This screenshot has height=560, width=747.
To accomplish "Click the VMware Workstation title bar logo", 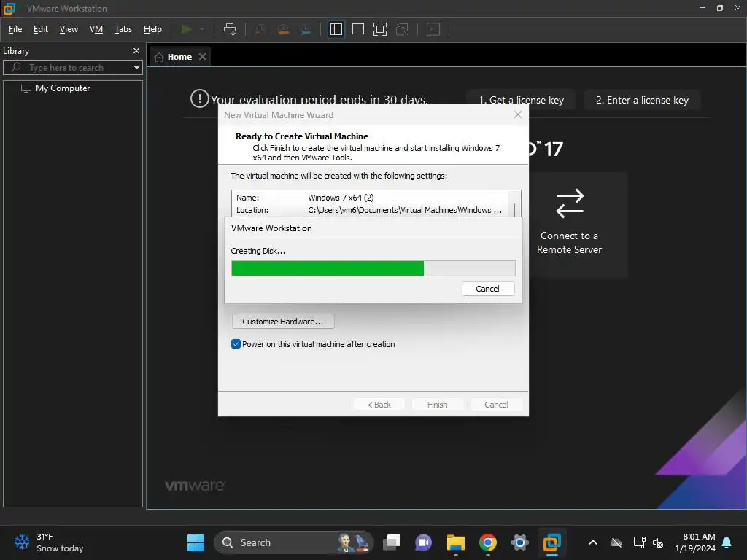I will tap(9, 9).
